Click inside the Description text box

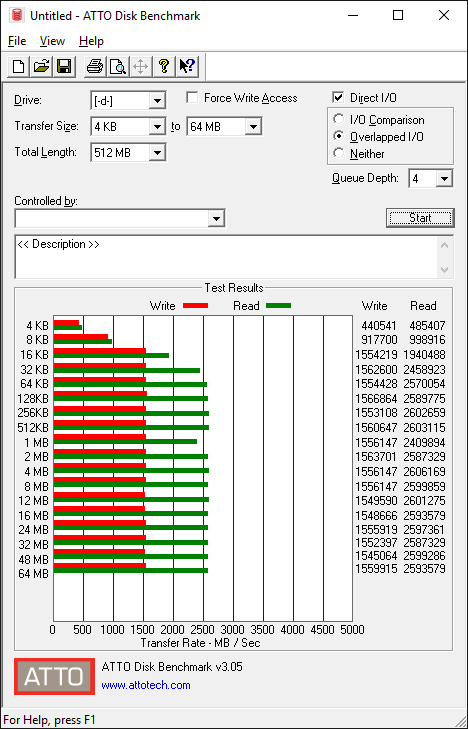(227, 257)
